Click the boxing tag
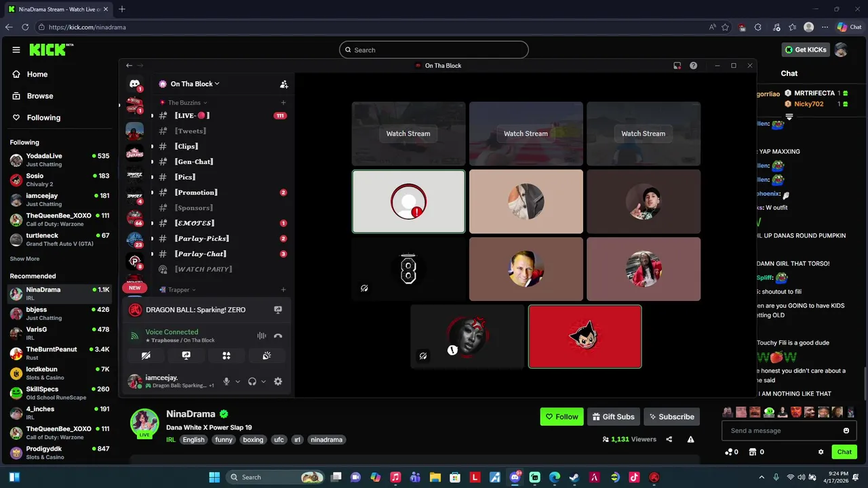This screenshot has height=488, width=868. point(253,440)
